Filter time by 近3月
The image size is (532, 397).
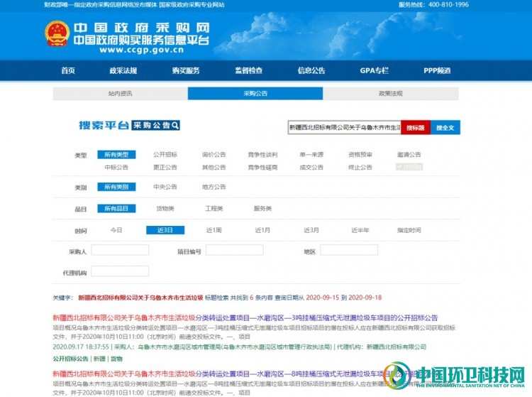point(311,230)
